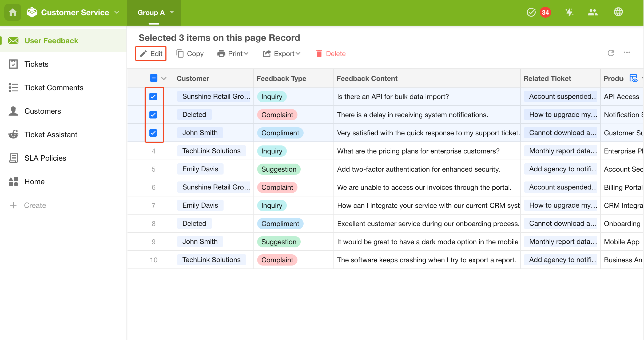Uncheck the John Smith Compliment row checkbox
644x340 pixels.
153,133
